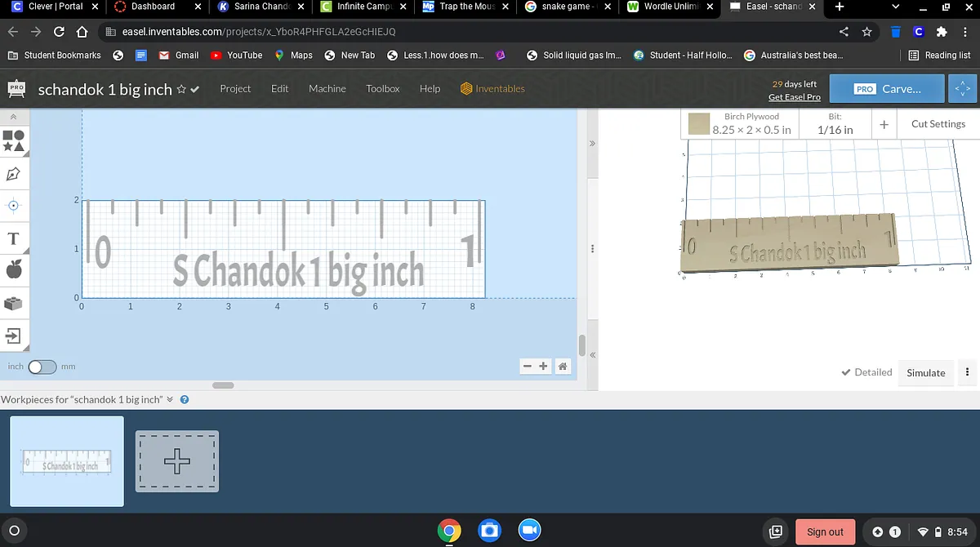Reset canvas view with home icon
Viewport: 980px width, 547px height.
562,367
